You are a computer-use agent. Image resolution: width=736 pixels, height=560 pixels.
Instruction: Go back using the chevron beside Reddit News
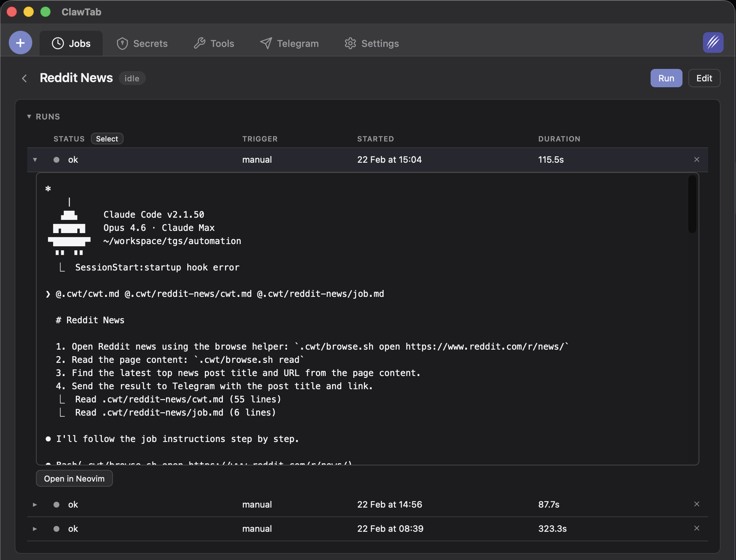click(24, 78)
